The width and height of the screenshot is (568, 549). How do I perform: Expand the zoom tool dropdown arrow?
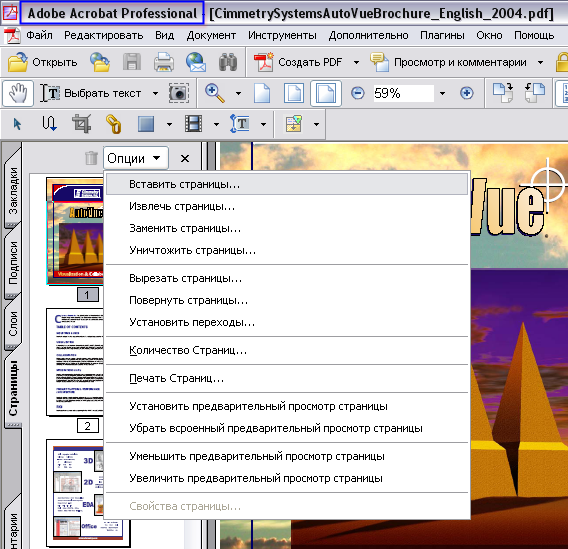238,93
